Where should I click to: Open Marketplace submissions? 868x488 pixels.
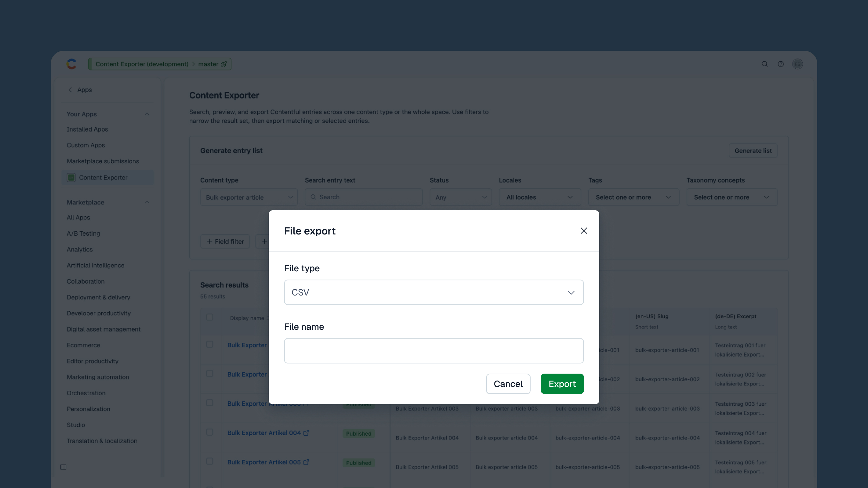pyautogui.click(x=103, y=161)
